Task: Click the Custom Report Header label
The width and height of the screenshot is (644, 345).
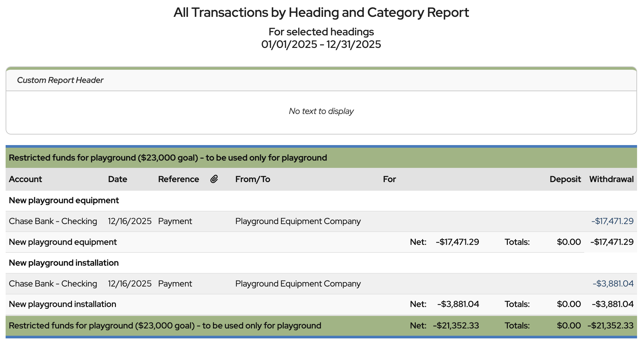Action: tap(60, 80)
